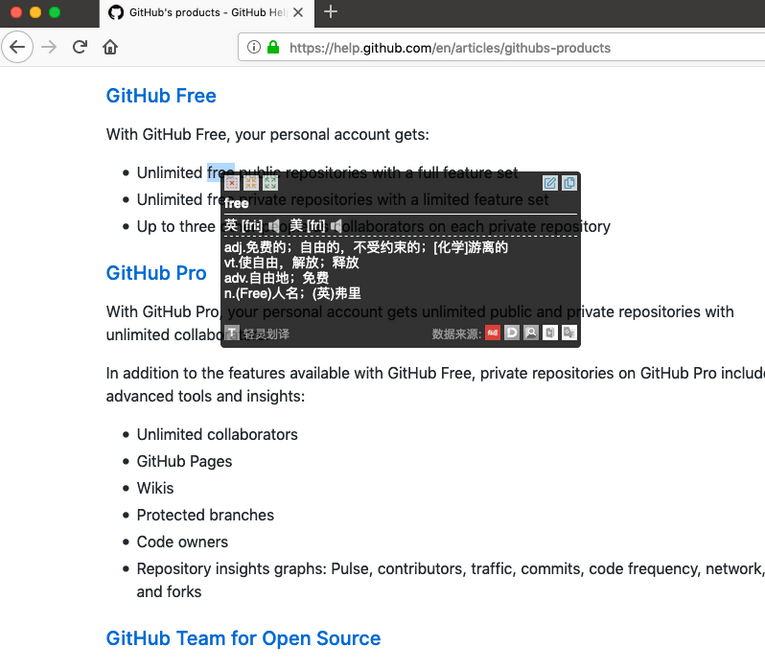Click the T logo icon of 轻灵划译
The width and height of the screenshot is (765, 659).
(x=233, y=333)
